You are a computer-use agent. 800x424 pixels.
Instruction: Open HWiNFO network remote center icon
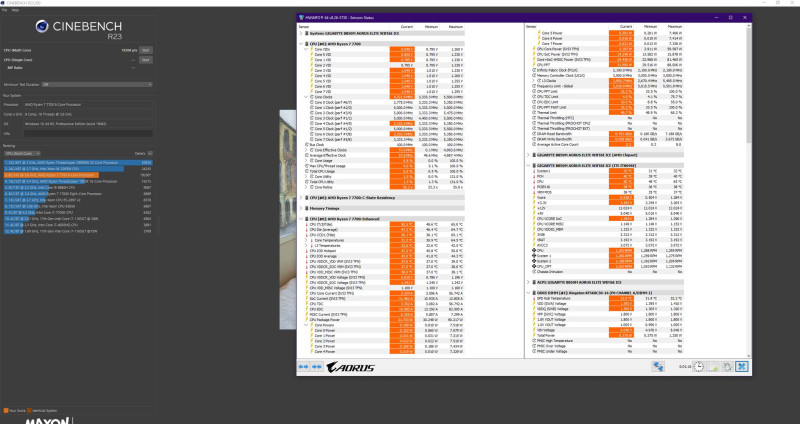[658, 366]
